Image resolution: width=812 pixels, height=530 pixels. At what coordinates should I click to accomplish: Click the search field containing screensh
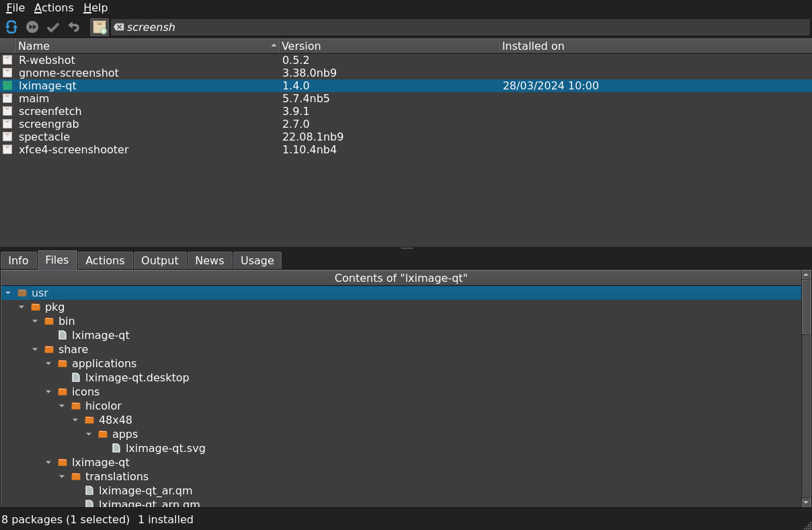(460, 27)
